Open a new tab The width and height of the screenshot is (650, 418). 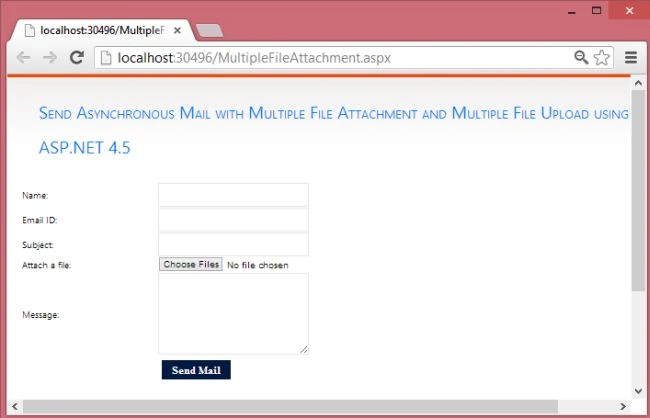[x=209, y=31]
